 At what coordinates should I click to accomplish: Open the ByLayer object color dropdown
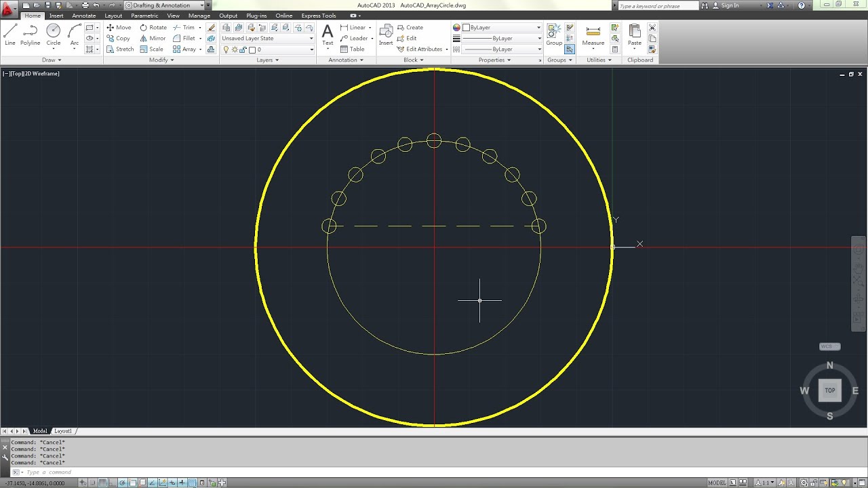pyautogui.click(x=502, y=28)
